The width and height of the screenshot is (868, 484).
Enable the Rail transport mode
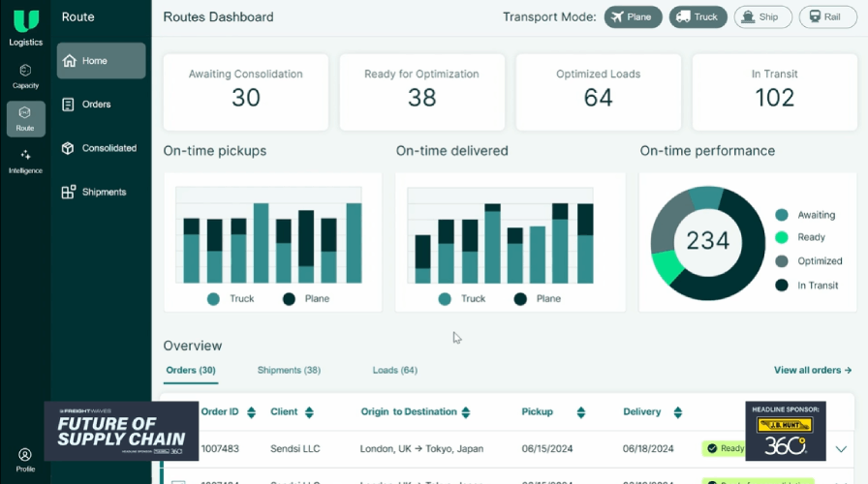(x=825, y=16)
